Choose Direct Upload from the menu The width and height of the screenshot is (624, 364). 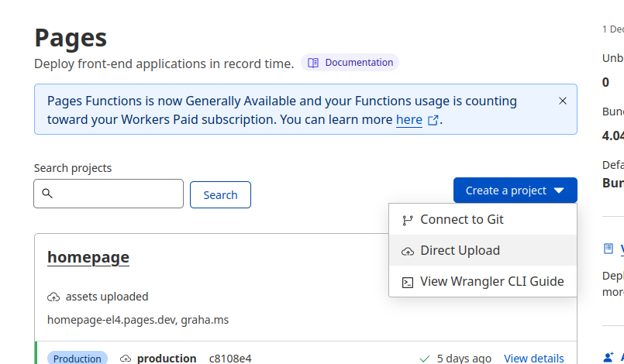(460, 251)
